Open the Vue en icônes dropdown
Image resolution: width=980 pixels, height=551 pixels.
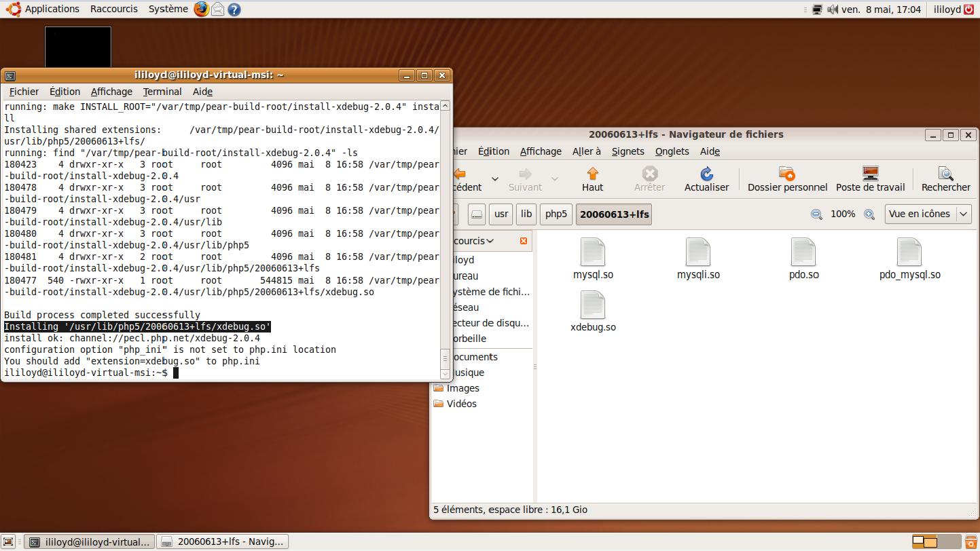928,214
